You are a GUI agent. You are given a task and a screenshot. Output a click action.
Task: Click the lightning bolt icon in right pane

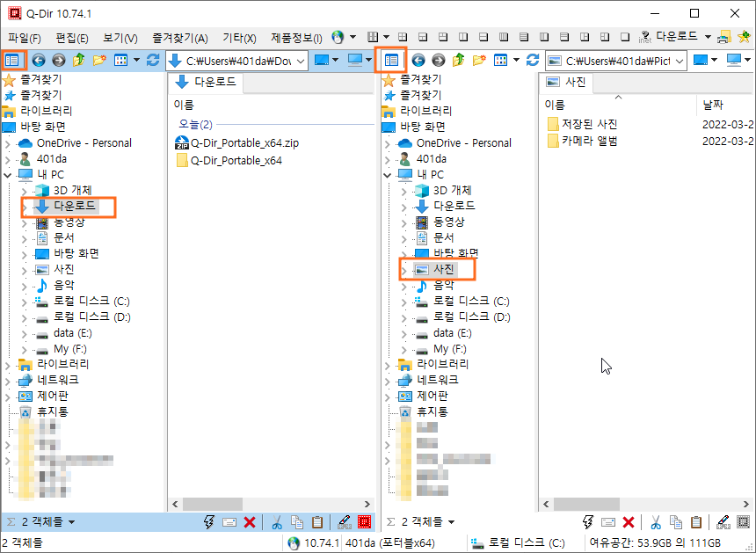588,522
